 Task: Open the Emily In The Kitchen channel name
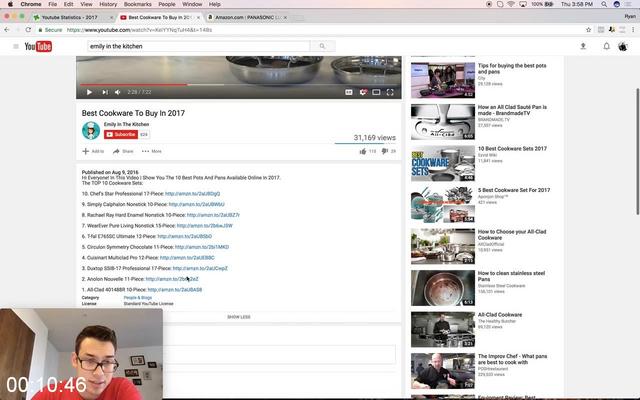[126, 124]
